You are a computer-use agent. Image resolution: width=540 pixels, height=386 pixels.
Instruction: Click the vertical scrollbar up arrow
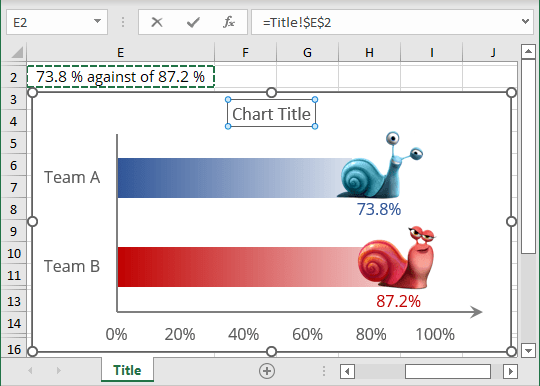coord(528,52)
